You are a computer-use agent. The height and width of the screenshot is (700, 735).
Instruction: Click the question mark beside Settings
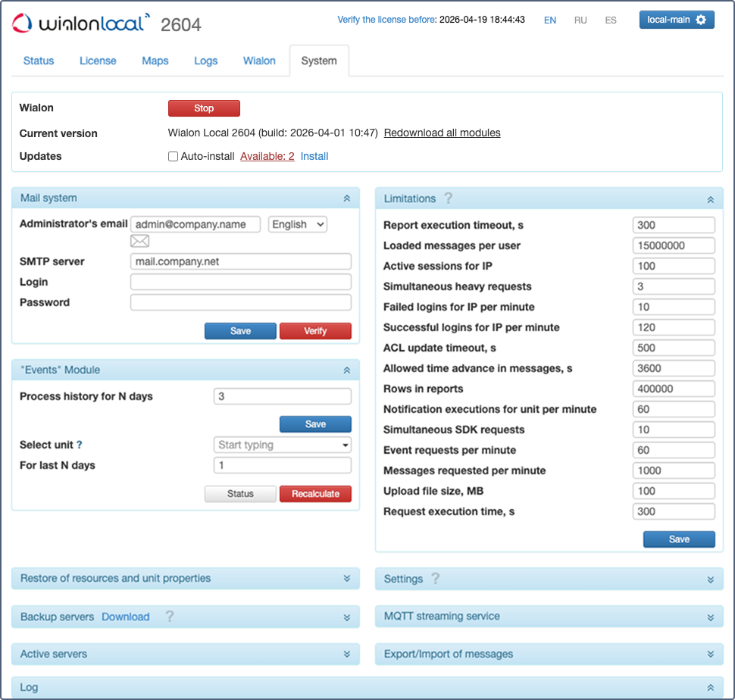pos(435,579)
